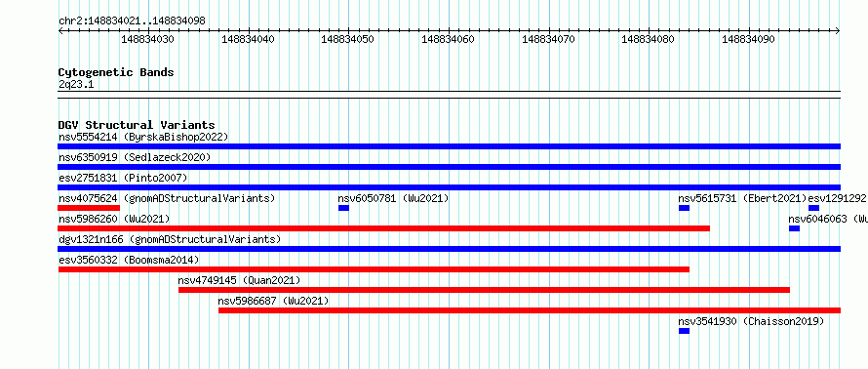Click the small blue marker under esv1291292
868x369 pixels.
tap(813, 208)
